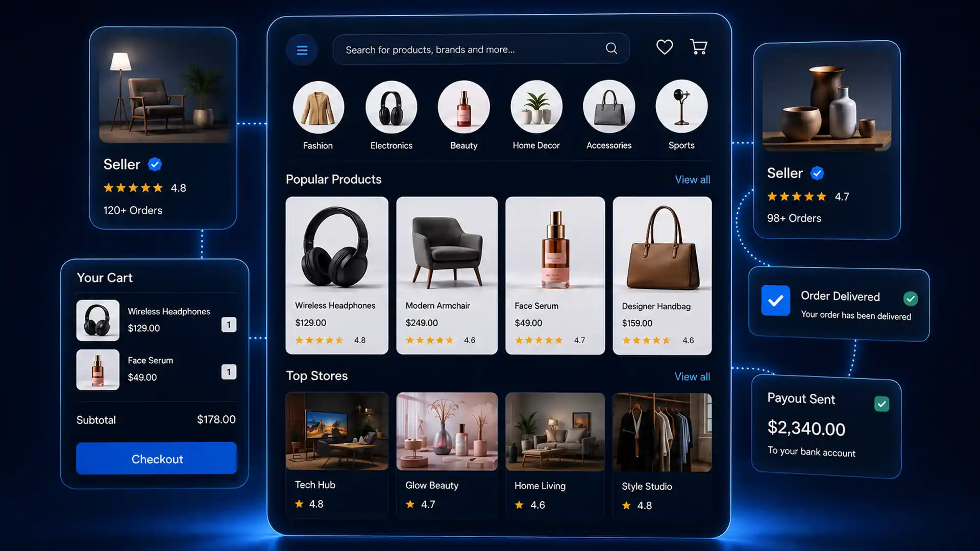Click star rating of Wireless Headphones product

tap(319, 340)
